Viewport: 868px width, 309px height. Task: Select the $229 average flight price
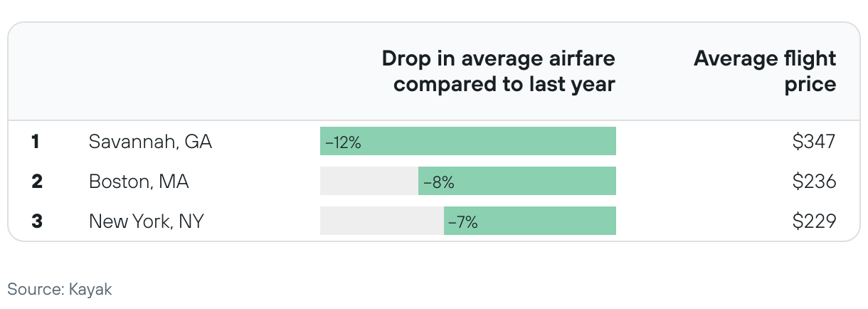click(814, 221)
